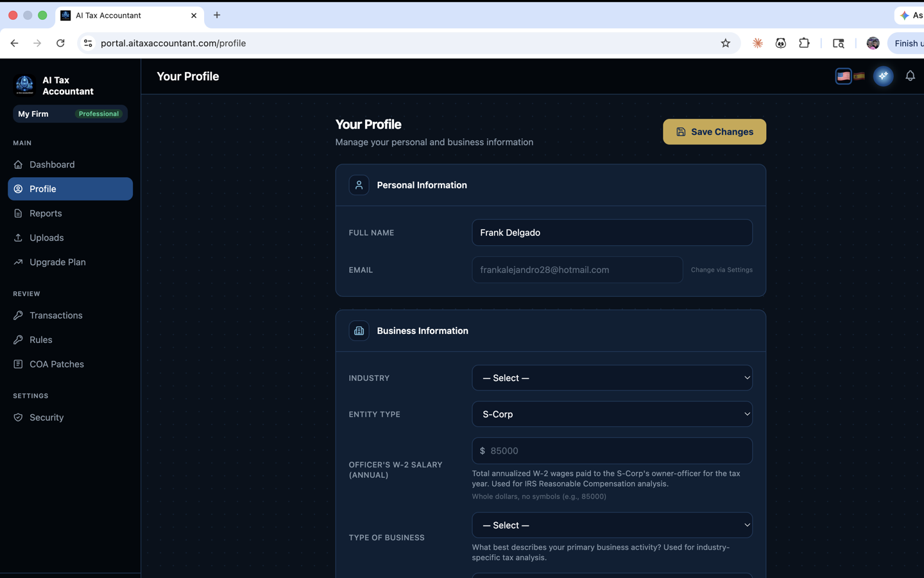Click the Officer's W-2 Salary input
This screenshot has height=578, width=924.
click(x=612, y=451)
